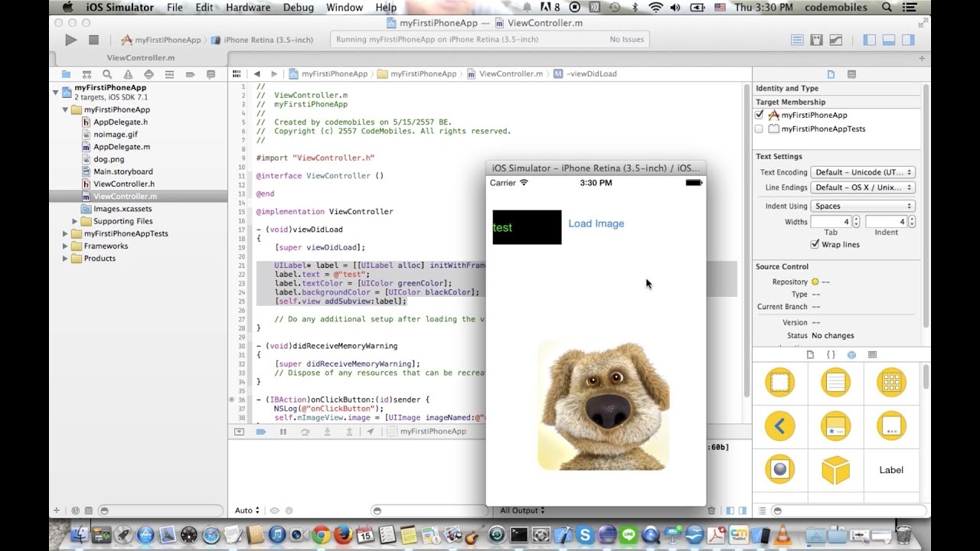Expand the Supporting Files group
The width and height of the screenshot is (980, 551).
(x=75, y=221)
